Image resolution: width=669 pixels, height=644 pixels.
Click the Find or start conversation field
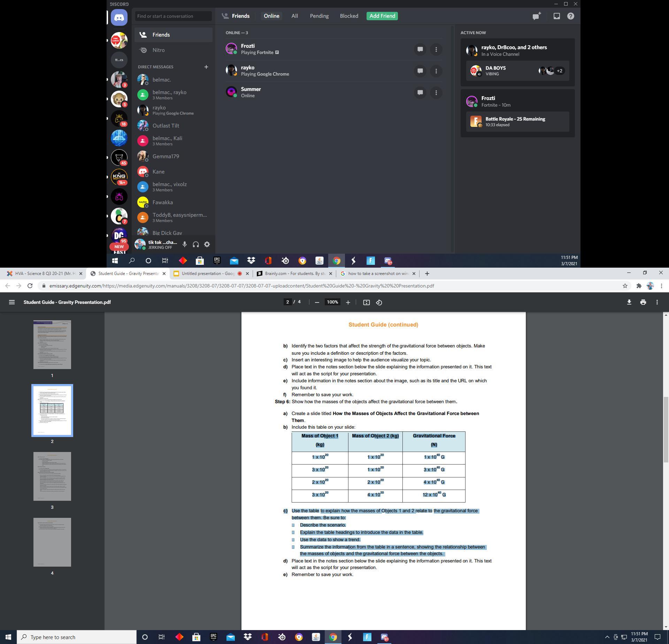[173, 16]
